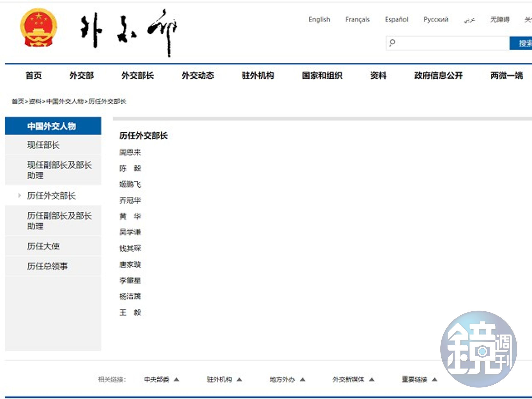Open the 杨洁篪 minister link
The height and width of the screenshot is (399, 532).
tap(130, 296)
